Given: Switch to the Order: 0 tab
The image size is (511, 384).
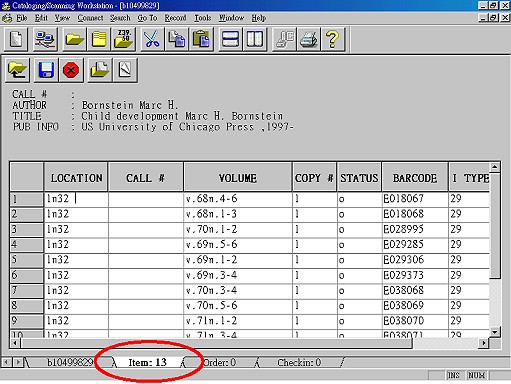Looking at the screenshot, I should pyautogui.click(x=220, y=362).
